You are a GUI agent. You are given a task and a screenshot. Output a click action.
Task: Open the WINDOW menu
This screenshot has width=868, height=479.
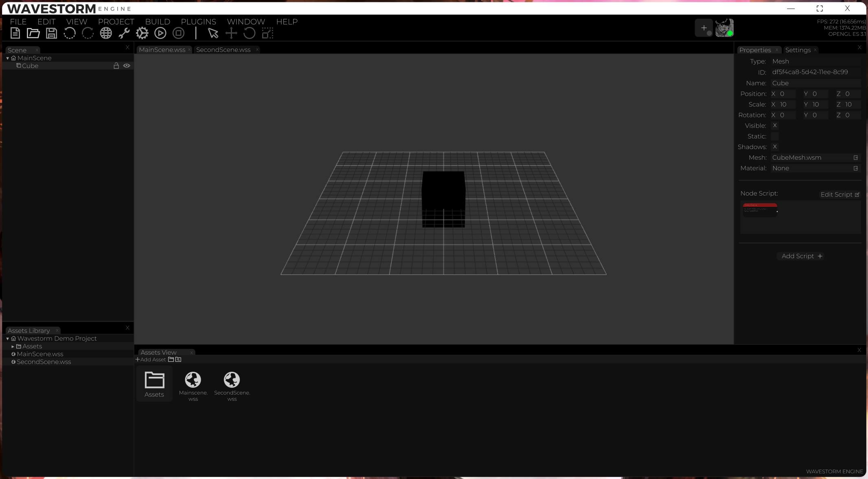[x=246, y=22]
